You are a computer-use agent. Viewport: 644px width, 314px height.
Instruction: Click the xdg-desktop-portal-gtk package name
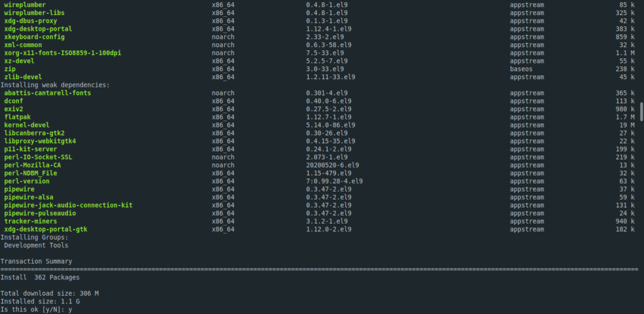45,230
